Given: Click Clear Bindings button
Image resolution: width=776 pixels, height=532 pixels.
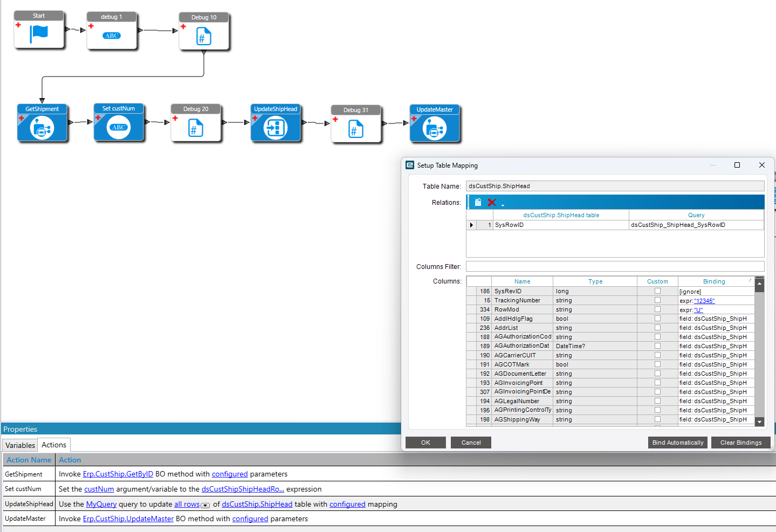Looking at the screenshot, I should tap(741, 443).
